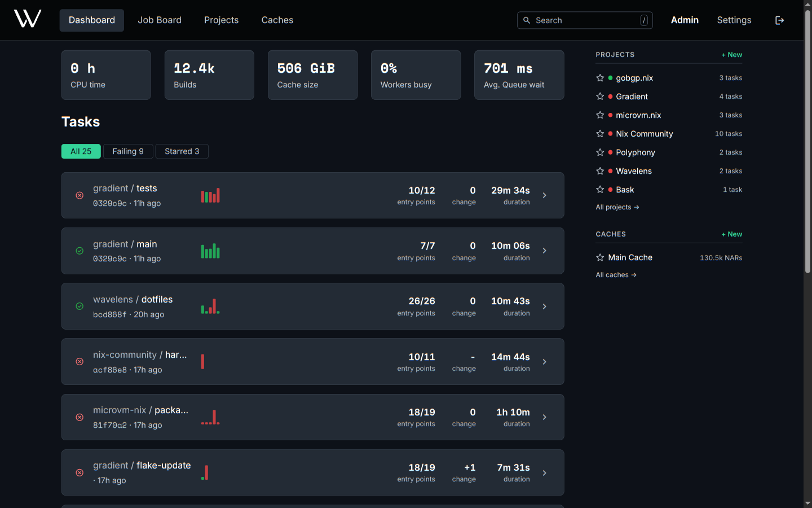This screenshot has height=508, width=812.
Task: Filter tasks by Failing 9
Action: (x=128, y=151)
